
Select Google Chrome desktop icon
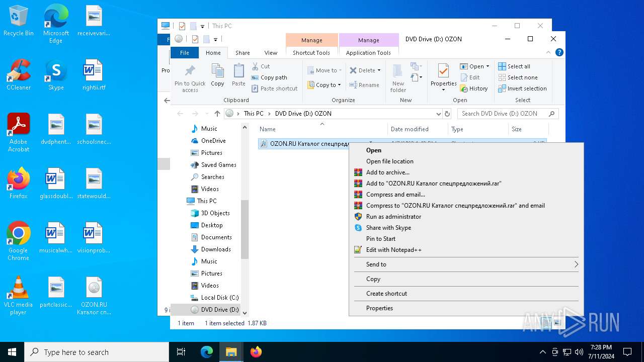(19, 241)
